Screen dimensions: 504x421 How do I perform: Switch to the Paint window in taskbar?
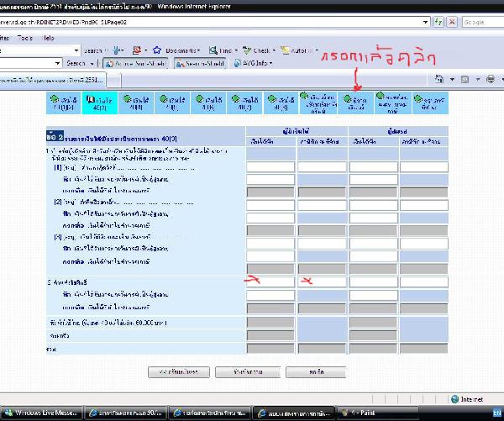[377, 413]
